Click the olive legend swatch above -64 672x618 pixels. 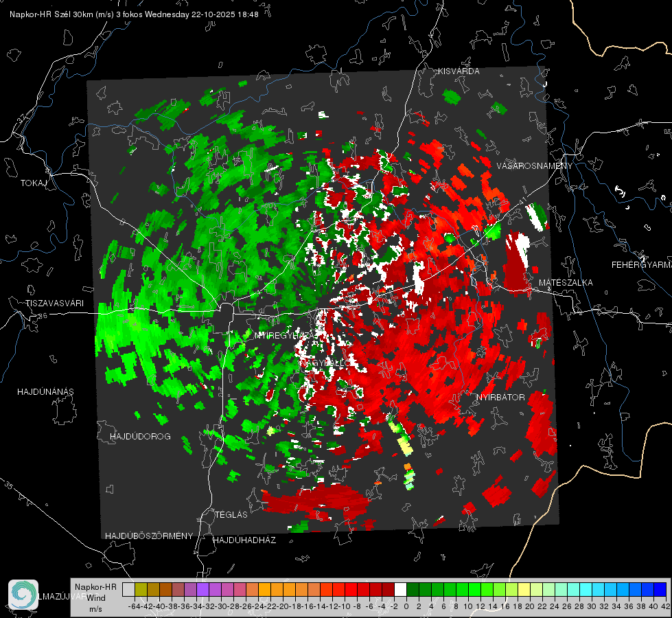point(141,589)
